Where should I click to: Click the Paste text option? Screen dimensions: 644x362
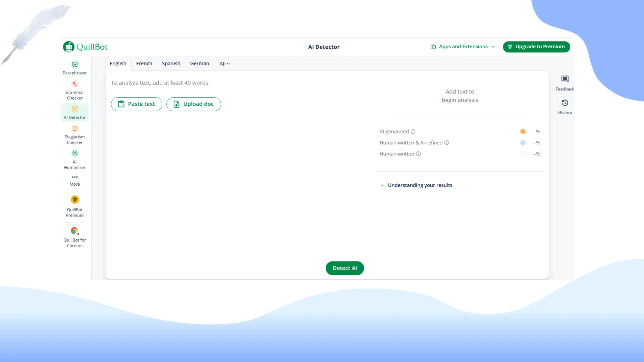136,104
